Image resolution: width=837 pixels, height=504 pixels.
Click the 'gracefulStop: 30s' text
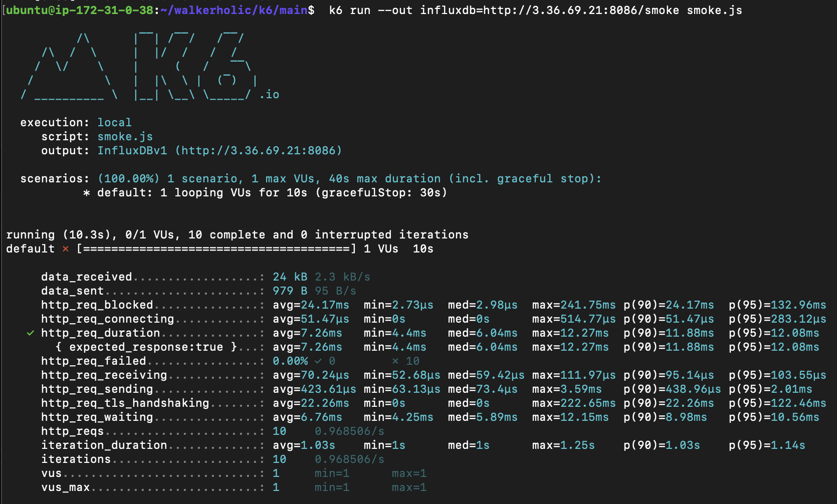tap(380, 193)
